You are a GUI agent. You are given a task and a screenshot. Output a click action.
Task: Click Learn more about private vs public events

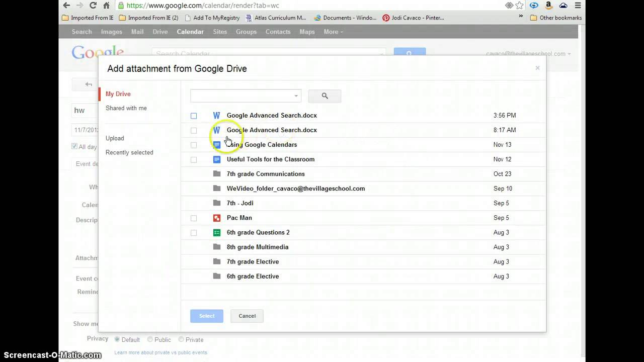[160, 353]
